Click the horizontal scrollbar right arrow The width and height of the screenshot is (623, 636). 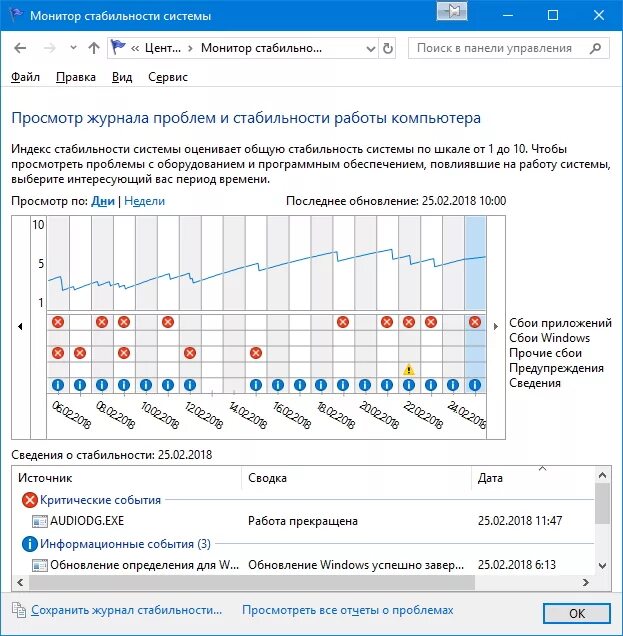click(x=585, y=582)
